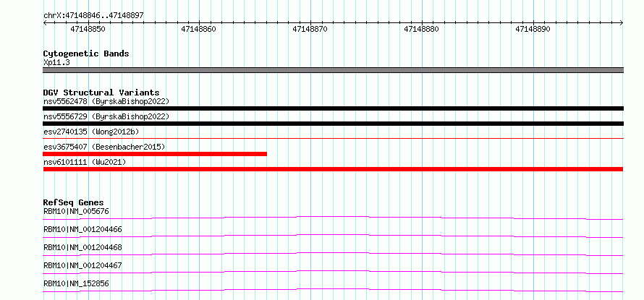The image size is (644, 300).
Task: Open transcript RBM10|NM_001204468 label
Action: click(x=82, y=247)
